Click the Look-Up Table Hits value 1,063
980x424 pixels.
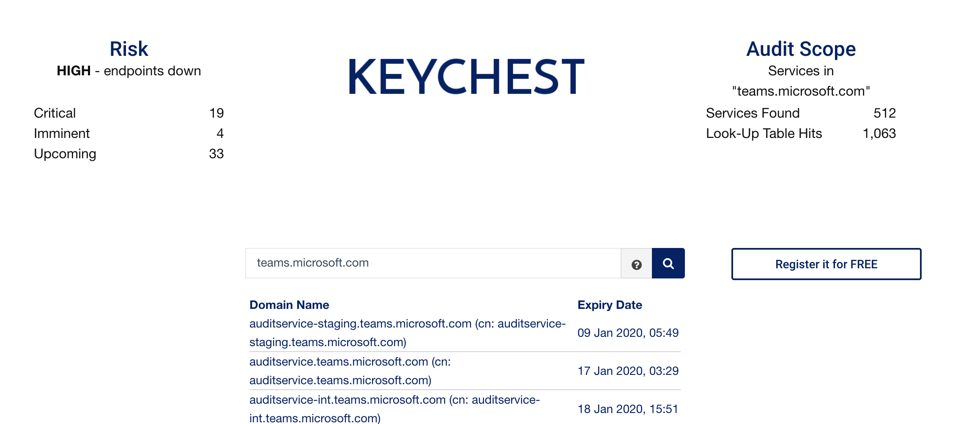tap(879, 133)
